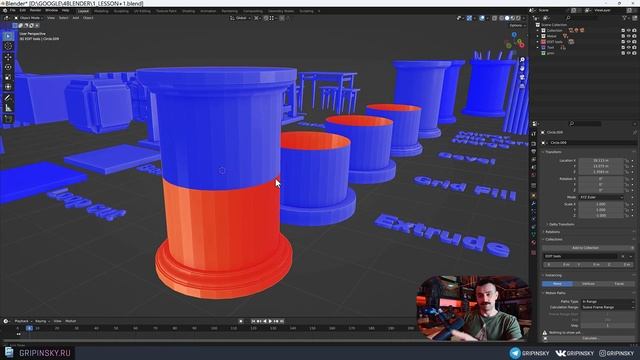Open the Global transform orientation dropdown
The height and width of the screenshot is (360, 640).
[240, 18]
